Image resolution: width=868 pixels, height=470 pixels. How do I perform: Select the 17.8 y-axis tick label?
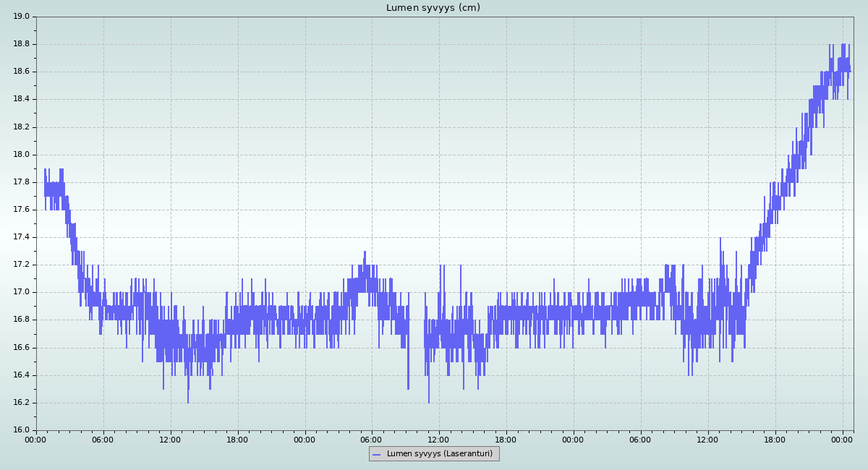(22, 182)
